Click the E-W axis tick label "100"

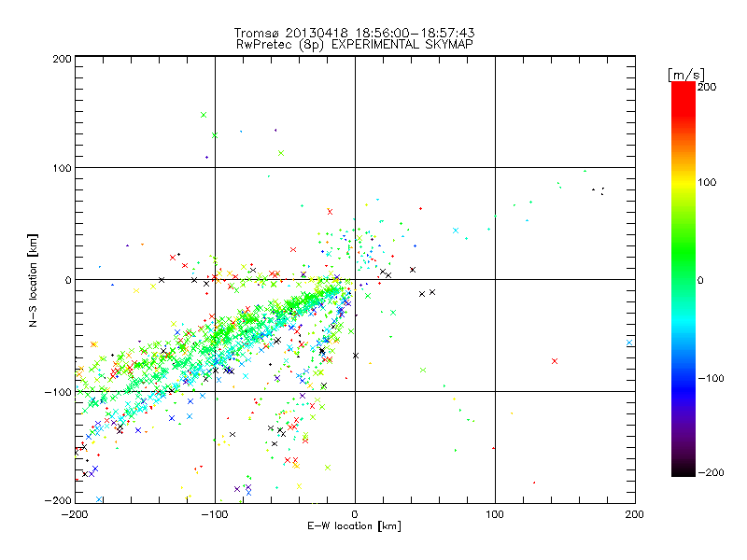(495, 514)
